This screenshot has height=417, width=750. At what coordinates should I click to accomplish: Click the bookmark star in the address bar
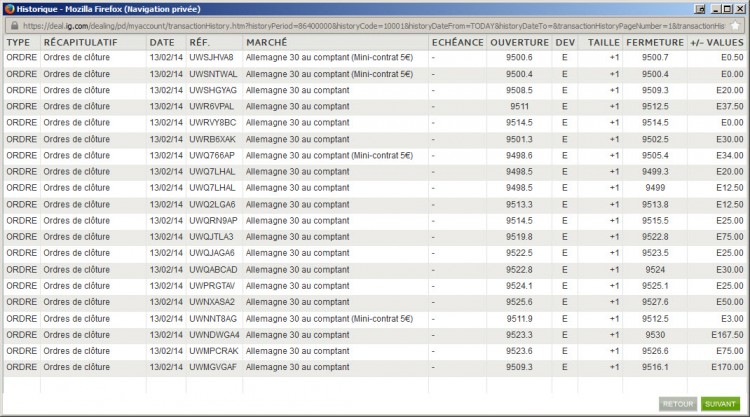735,26
